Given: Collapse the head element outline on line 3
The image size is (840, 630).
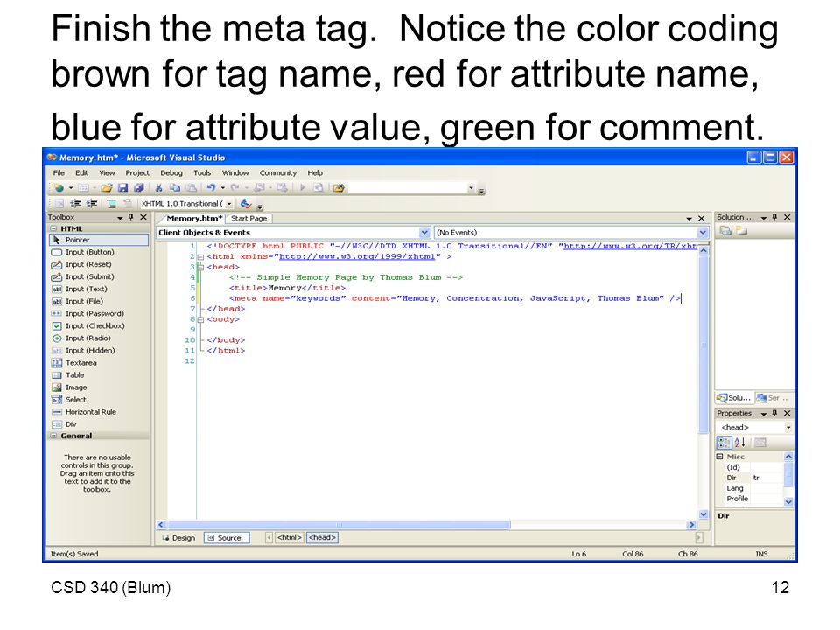Looking at the screenshot, I should [x=200, y=268].
